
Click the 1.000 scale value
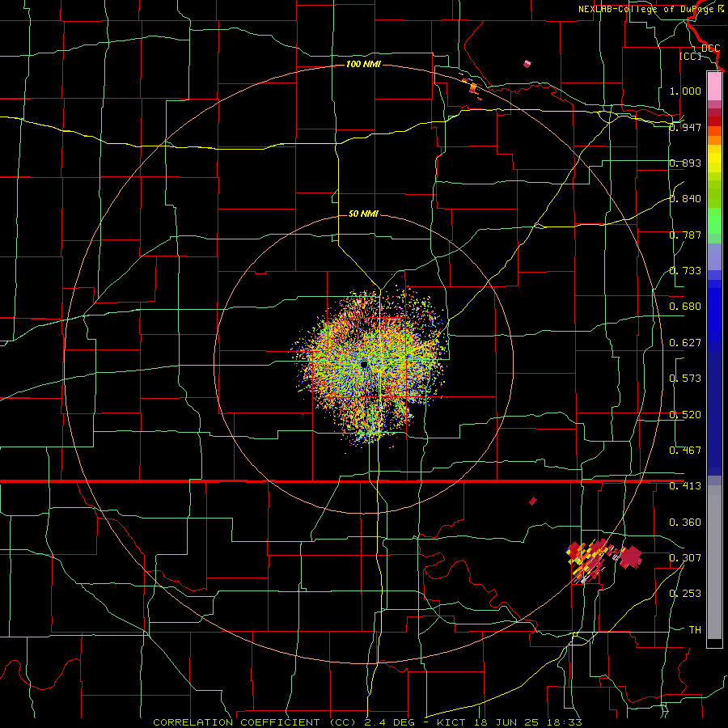[x=685, y=91]
